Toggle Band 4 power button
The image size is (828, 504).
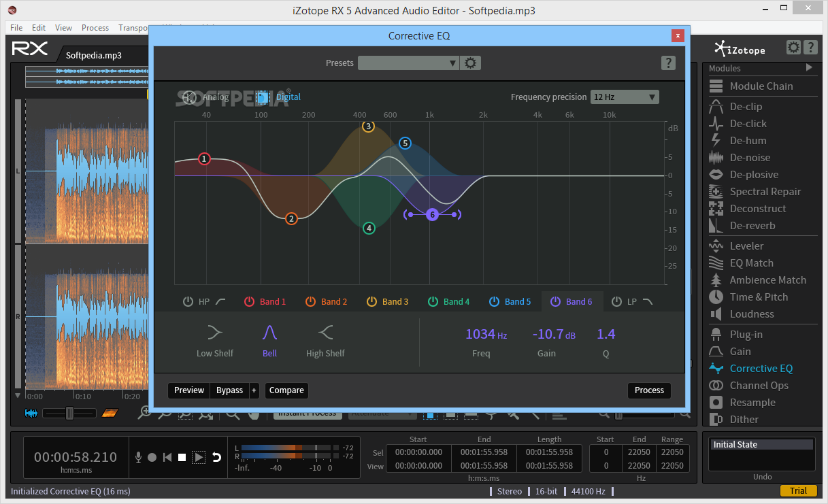click(x=433, y=301)
